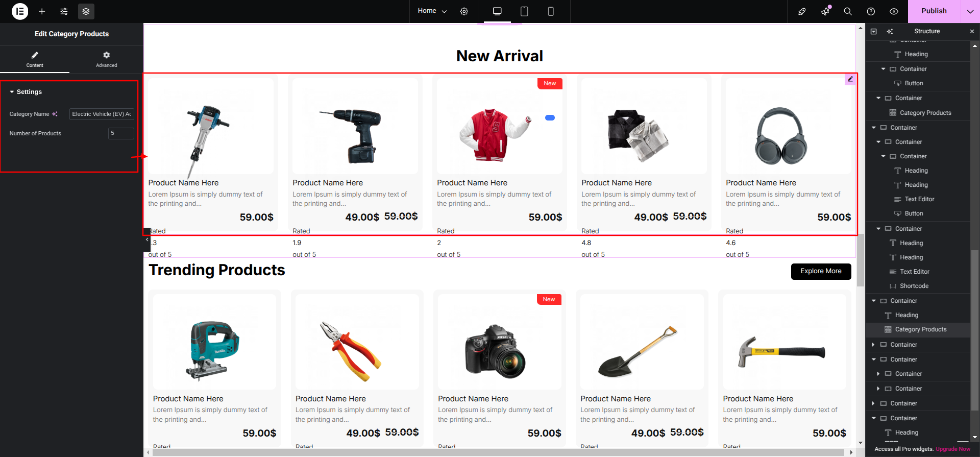Open the Finder search icon
The image size is (980, 457).
pyautogui.click(x=848, y=11)
